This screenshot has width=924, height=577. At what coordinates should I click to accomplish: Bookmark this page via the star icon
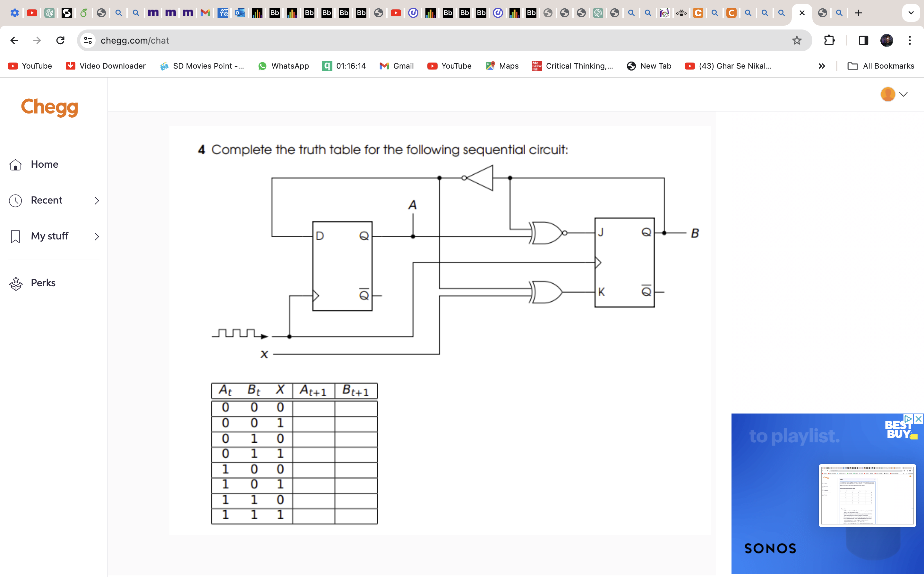pos(796,40)
